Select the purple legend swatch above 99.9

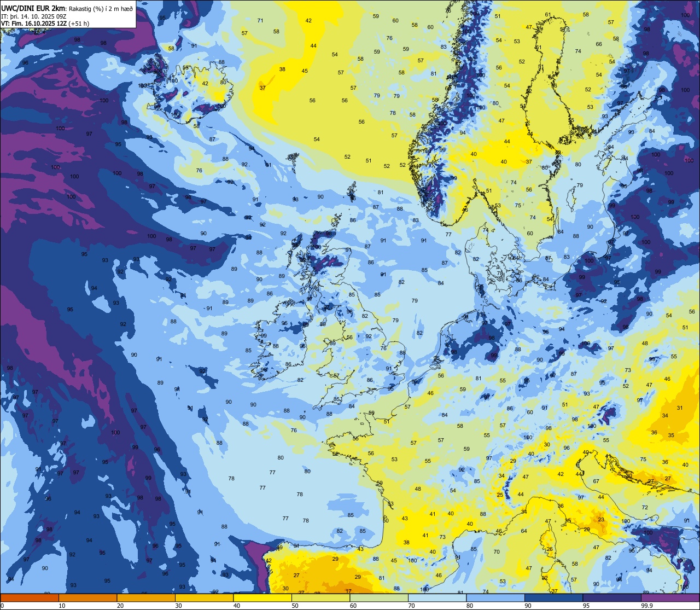pos(670,597)
